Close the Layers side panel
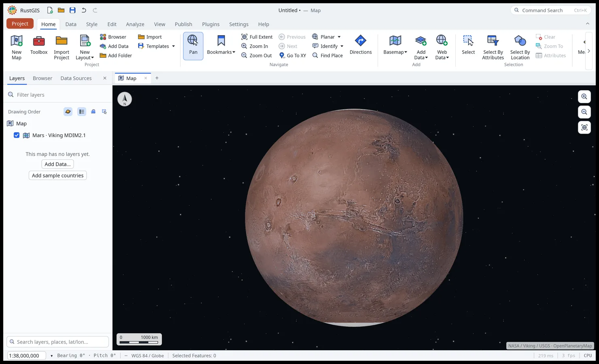 pyautogui.click(x=105, y=78)
